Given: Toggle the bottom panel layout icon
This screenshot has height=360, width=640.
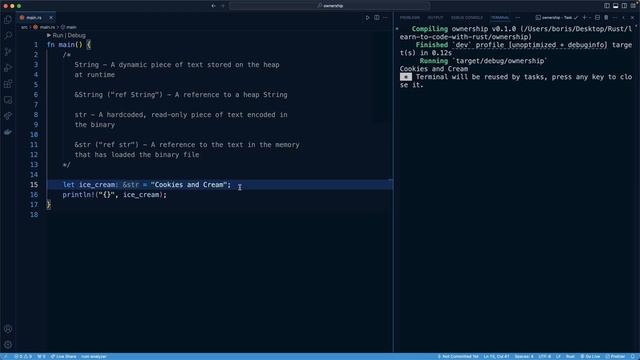Looking at the screenshot, I should click(616, 6).
